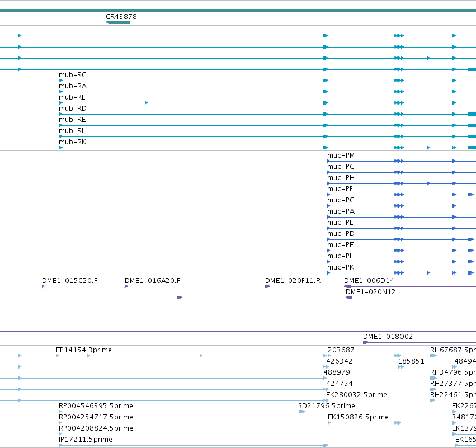This screenshot has height=448, width=476.
Task: Click the 203687 EST label
Action: (341, 350)
